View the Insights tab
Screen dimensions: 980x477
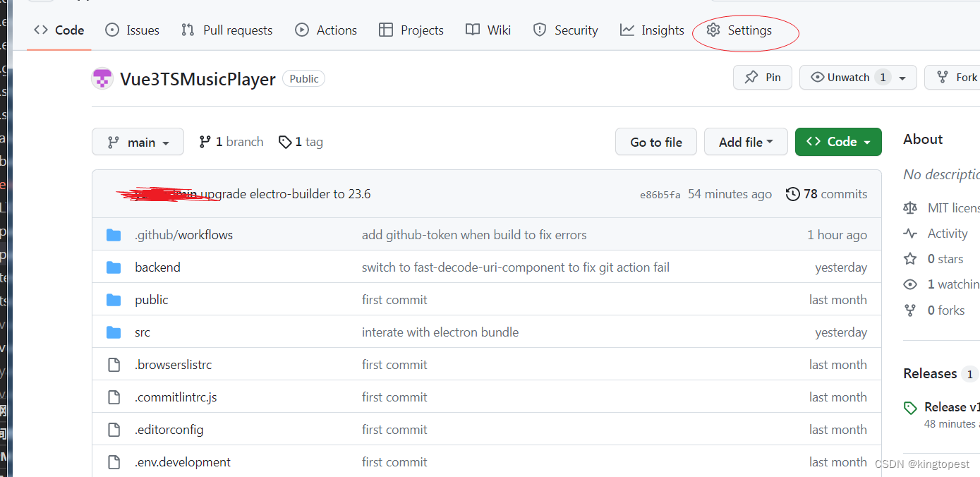(652, 30)
